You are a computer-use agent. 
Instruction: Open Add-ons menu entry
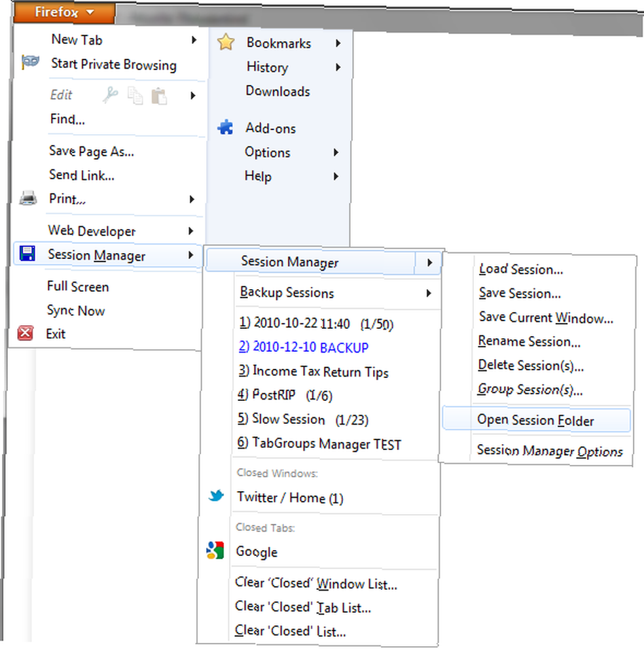[x=270, y=128]
